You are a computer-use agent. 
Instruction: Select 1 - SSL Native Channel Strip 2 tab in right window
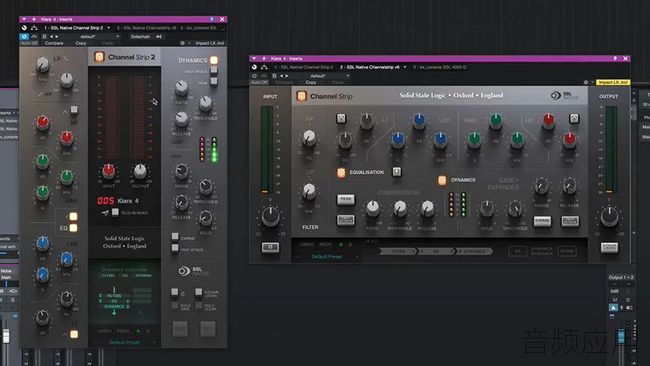point(303,67)
